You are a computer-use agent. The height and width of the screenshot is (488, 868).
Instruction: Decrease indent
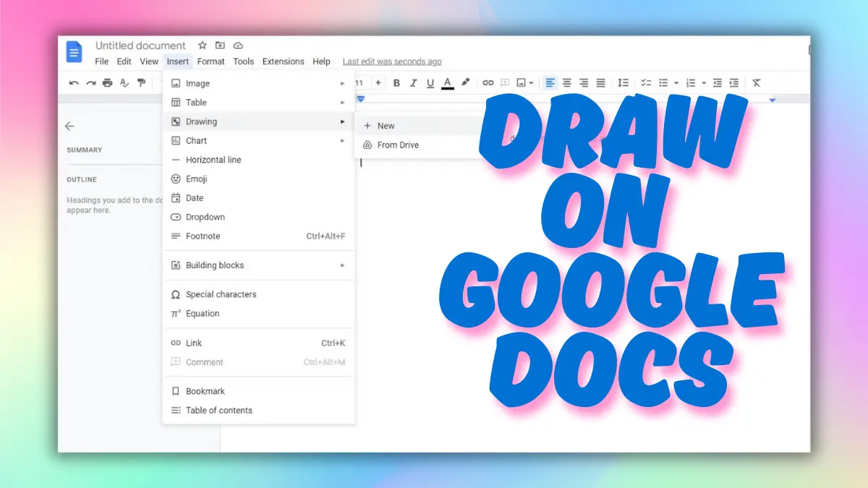click(x=718, y=83)
